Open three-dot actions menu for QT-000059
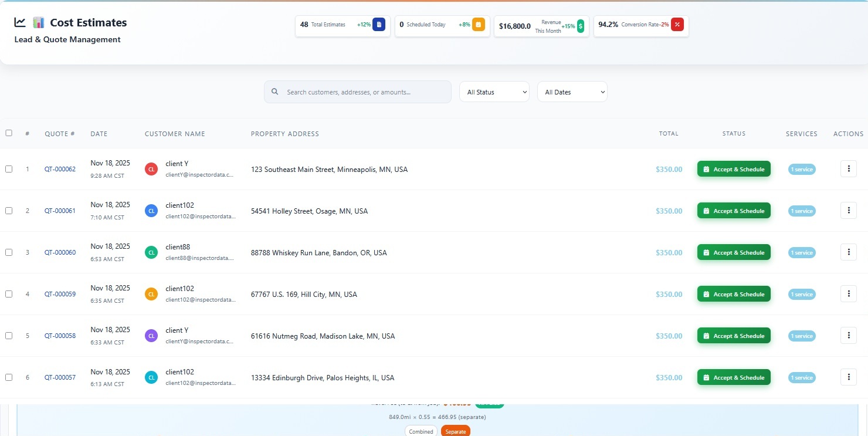This screenshot has height=436, width=868. click(848, 294)
